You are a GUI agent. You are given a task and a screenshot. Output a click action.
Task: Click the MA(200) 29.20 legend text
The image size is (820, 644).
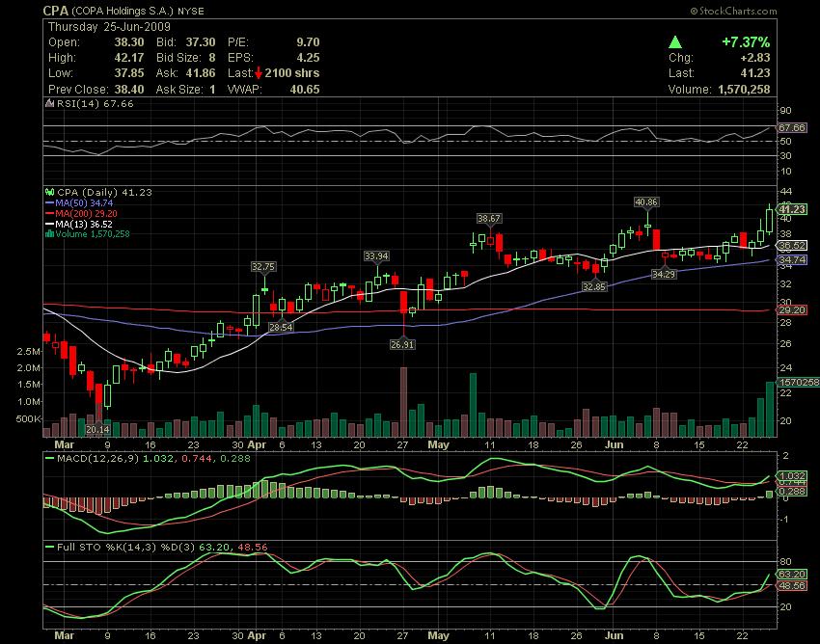[x=86, y=214]
